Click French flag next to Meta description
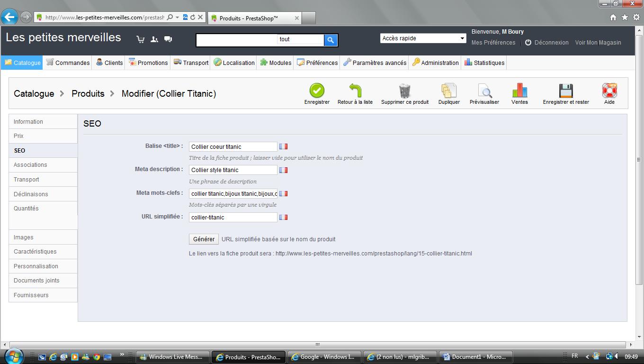 click(283, 170)
